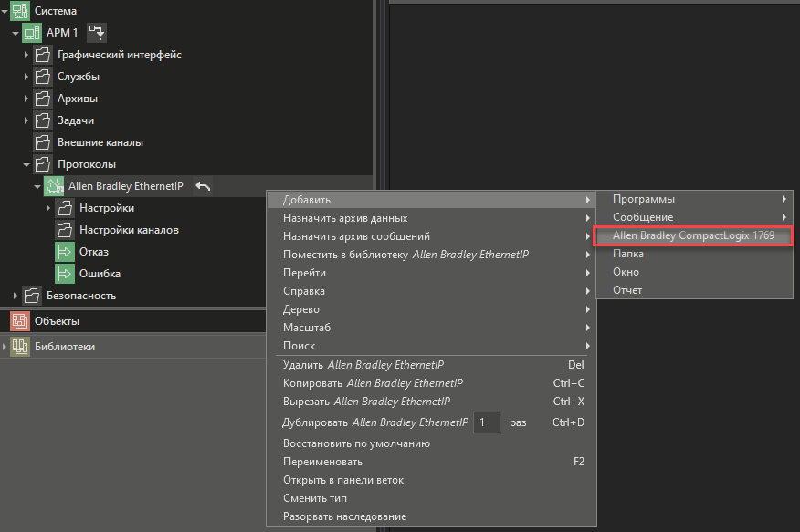Click the red Объекты panel icon
Image resolution: width=800 pixels, height=532 pixels.
pos(20,321)
